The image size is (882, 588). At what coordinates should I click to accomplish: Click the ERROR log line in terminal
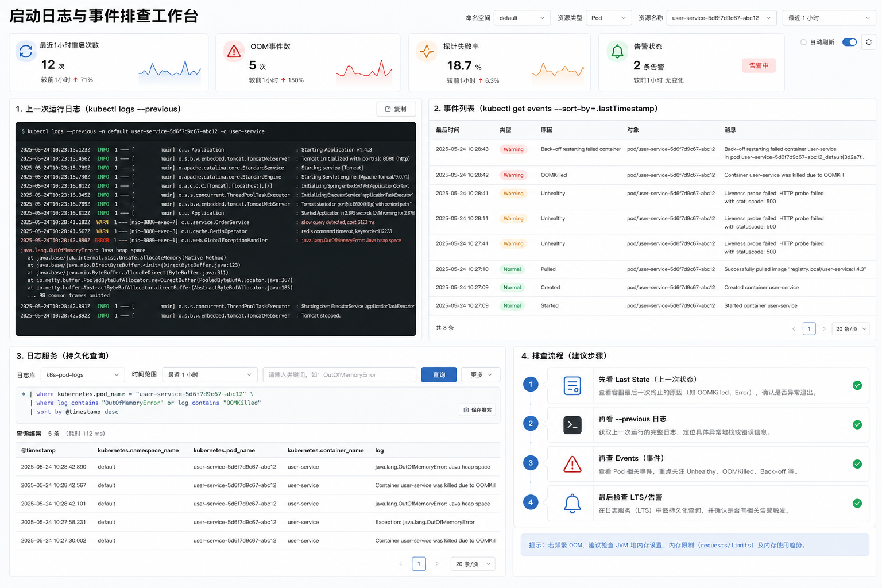point(211,241)
